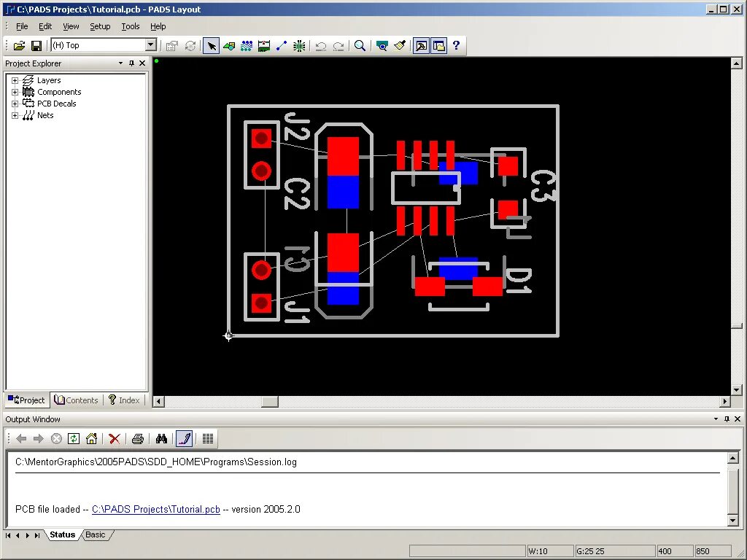747x560 pixels.
Task: Open the View menu
Action: pos(71,26)
